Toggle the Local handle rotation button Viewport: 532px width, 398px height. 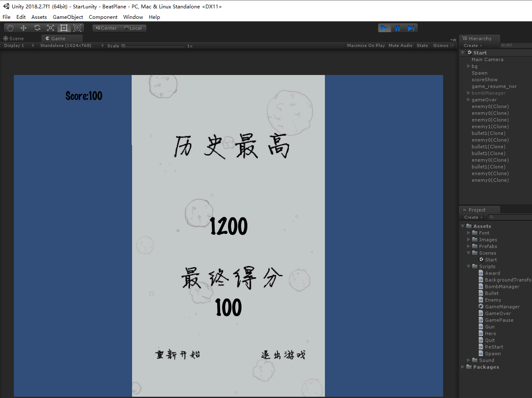(133, 28)
